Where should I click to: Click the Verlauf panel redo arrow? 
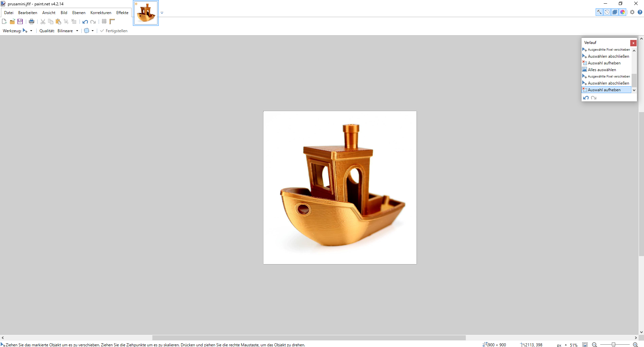(x=594, y=98)
